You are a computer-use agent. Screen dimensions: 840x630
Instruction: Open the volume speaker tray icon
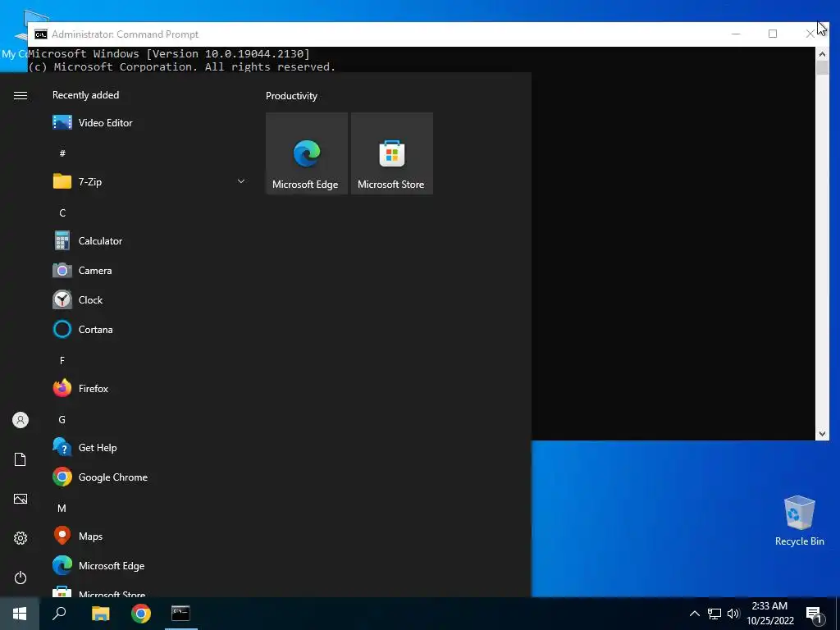[x=733, y=614]
